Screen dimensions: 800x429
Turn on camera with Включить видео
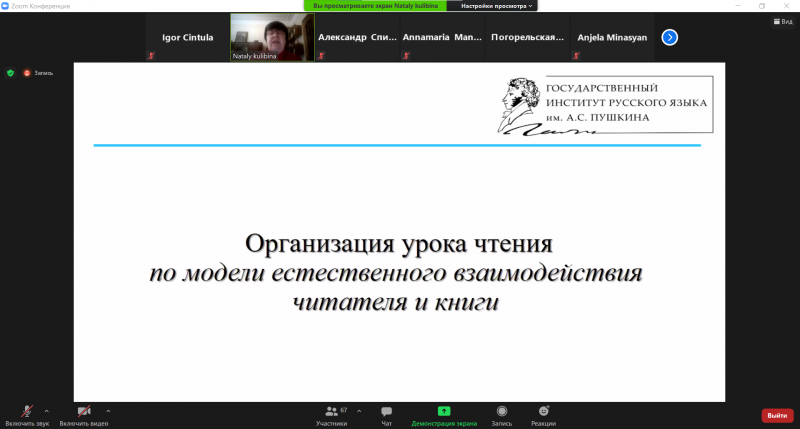pyautogui.click(x=83, y=412)
